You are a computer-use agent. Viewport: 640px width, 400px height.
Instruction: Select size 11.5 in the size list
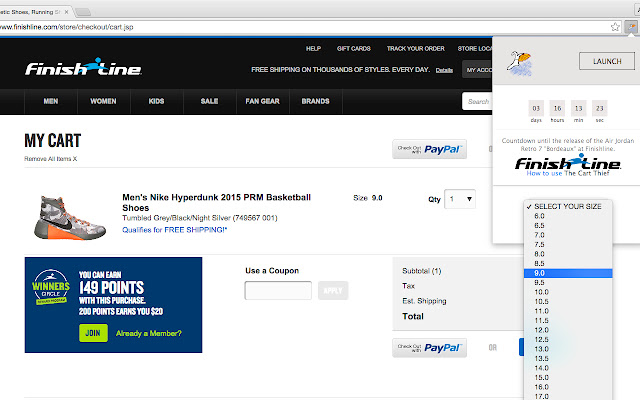(568, 320)
